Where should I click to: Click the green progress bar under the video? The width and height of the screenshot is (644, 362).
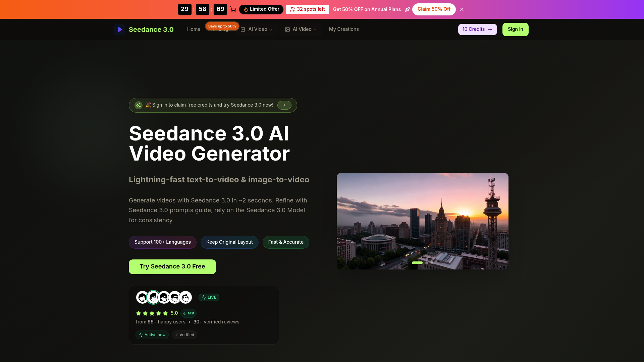(x=417, y=263)
